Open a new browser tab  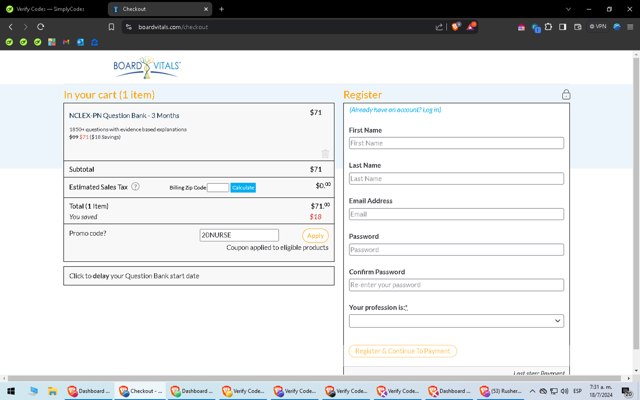point(221,9)
